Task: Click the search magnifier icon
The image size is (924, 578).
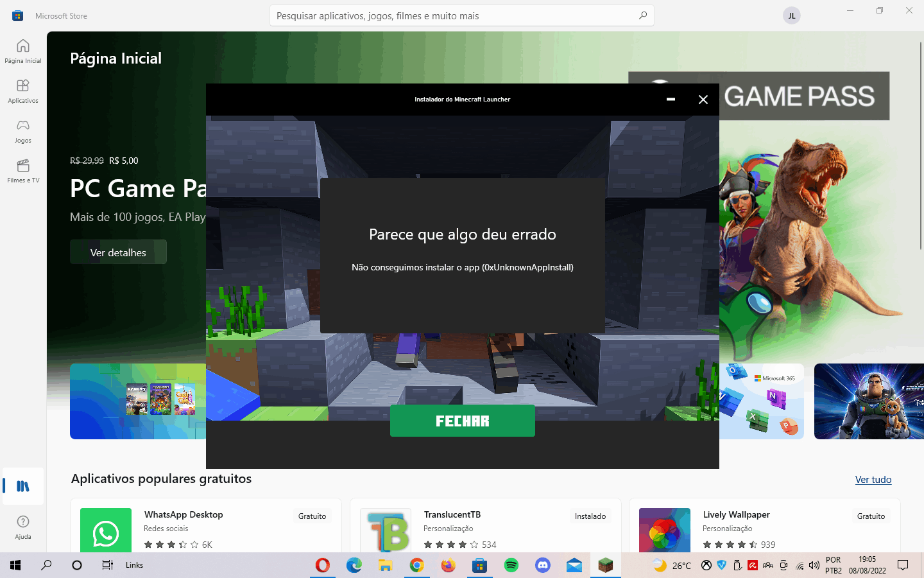Action: pos(642,15)
